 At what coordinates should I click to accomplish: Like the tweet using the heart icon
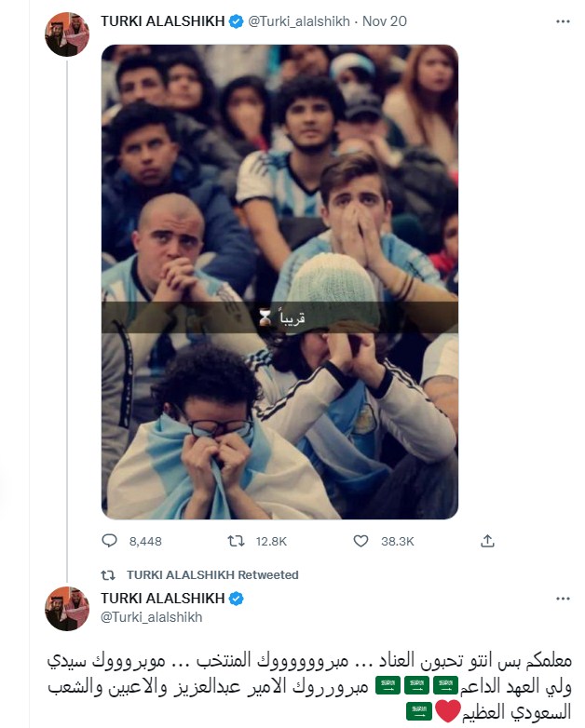point(363,541)
